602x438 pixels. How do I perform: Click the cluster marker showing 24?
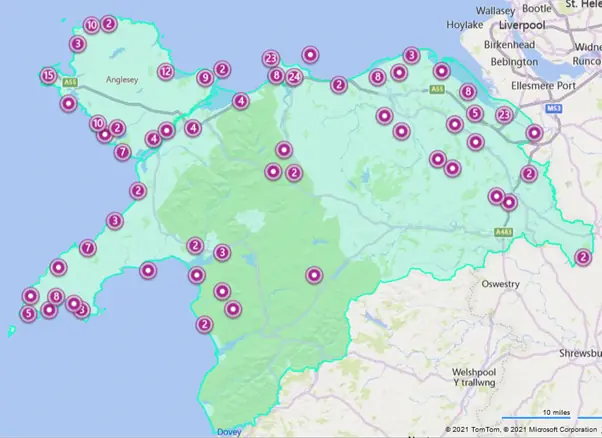[x=294, y=76]
